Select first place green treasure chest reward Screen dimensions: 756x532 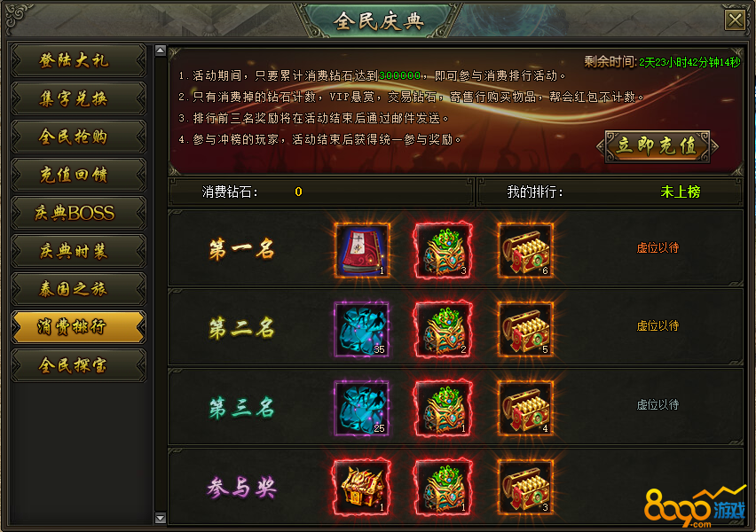pos(443,250)
